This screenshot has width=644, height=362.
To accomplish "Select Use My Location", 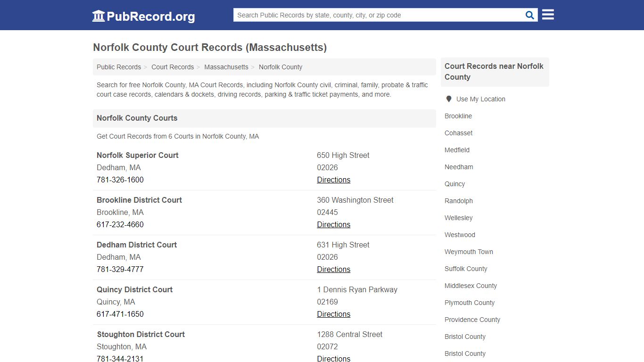I will tap(481, 99).
